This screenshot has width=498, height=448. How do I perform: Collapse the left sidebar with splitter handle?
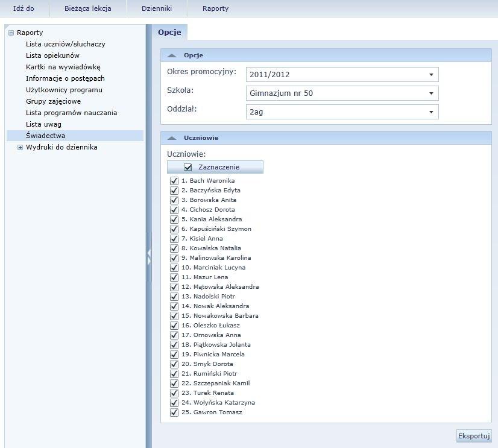[x=149, y=257]
